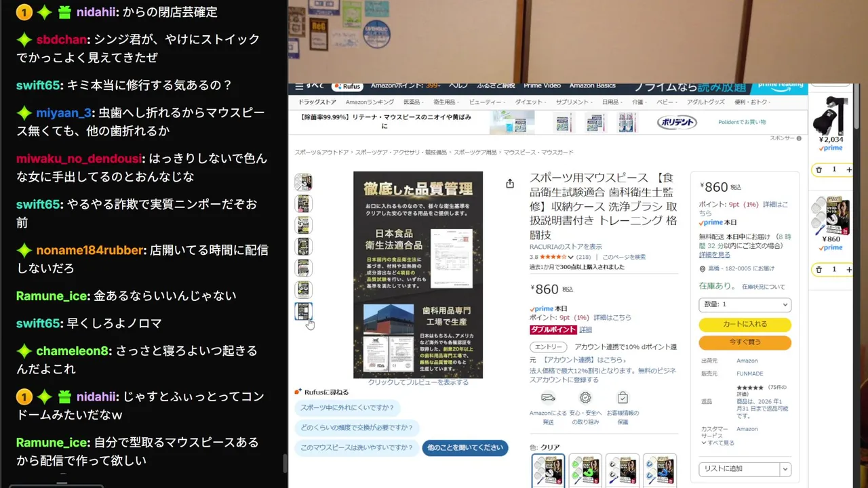Click 詳細を見る under the delivery info
The height and width of the screenshot is (488, 868).
point(715,255)
